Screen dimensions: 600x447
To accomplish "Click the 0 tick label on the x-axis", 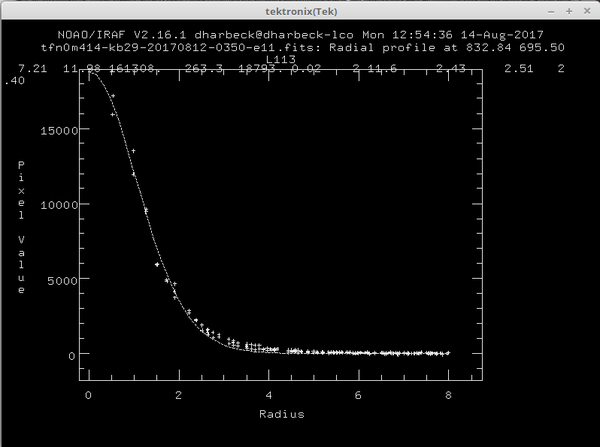I will click(x=88, y=396).
